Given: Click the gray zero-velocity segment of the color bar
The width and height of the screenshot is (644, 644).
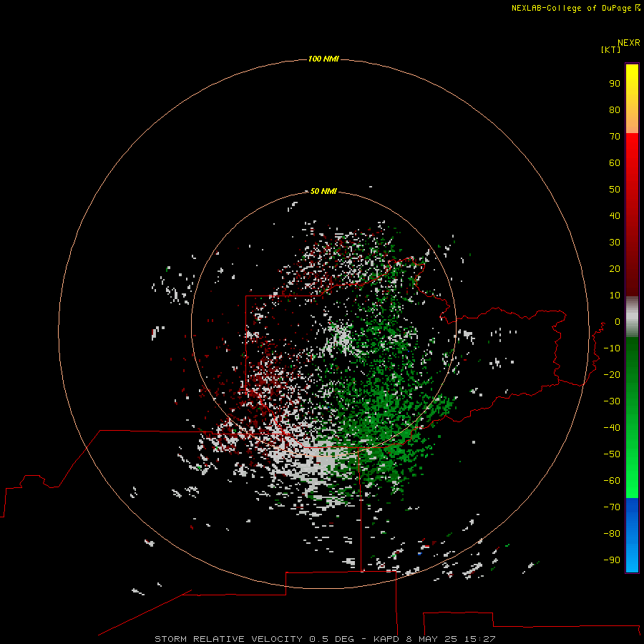Looking at the screenshot, I should (x=632, y=317).
